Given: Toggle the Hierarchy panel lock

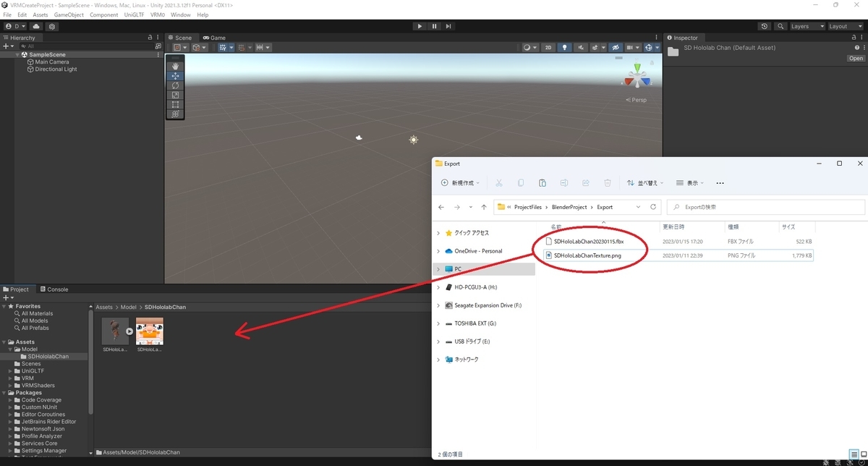Looking at the screenshot, I should coord(150,38).
